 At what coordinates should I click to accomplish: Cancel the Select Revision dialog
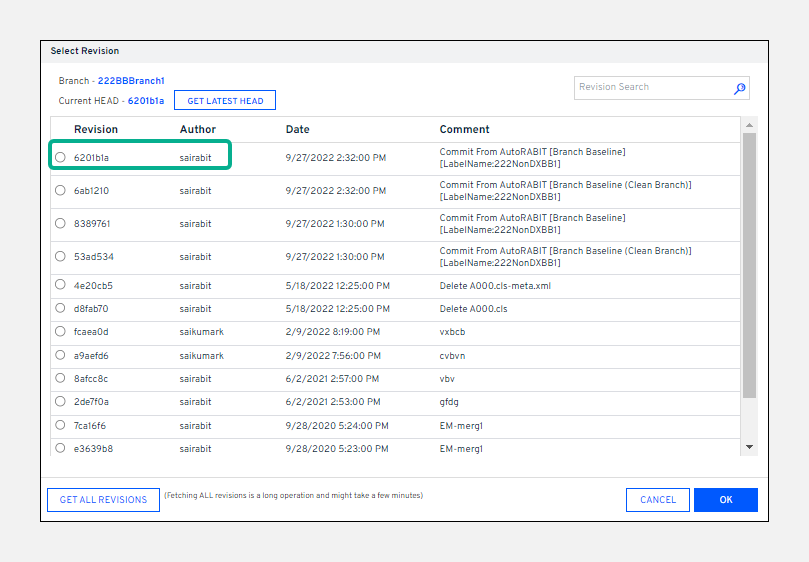(658, 500)
